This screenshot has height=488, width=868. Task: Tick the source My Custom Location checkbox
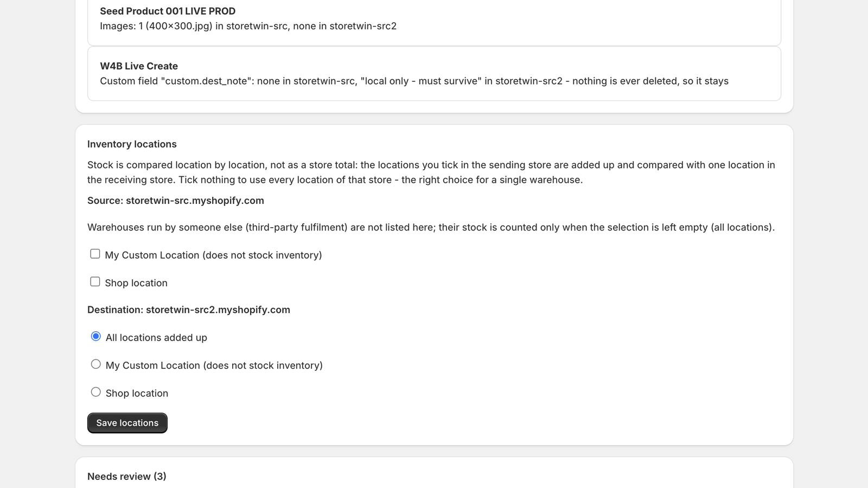[x=95, y=254]
